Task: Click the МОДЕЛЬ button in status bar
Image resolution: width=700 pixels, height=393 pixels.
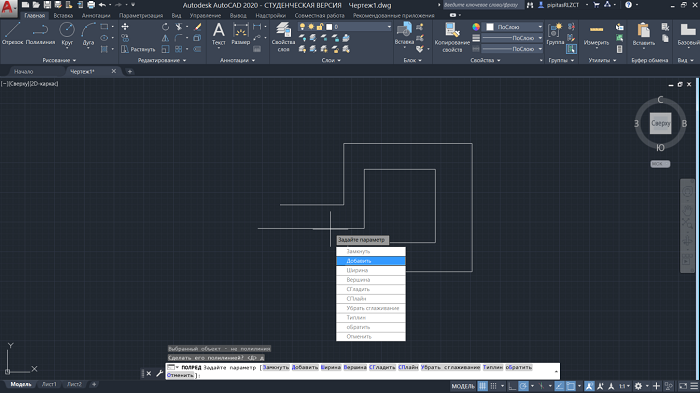Action: point(463,386)
